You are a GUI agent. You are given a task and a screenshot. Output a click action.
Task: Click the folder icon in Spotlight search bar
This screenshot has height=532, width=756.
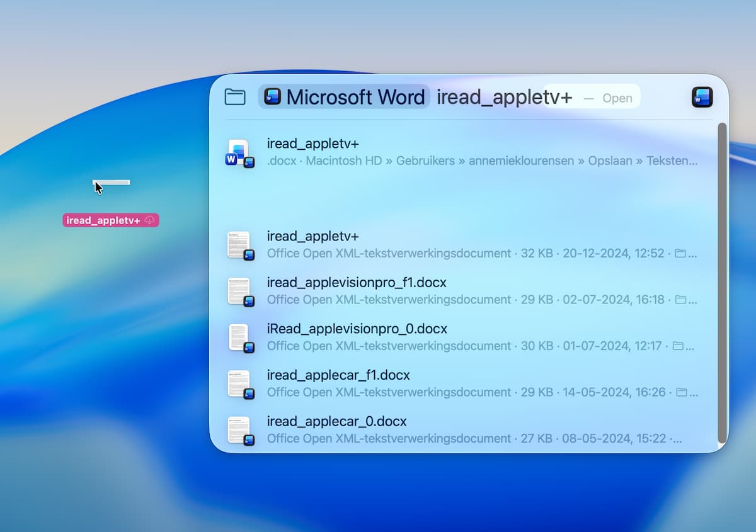[235, 97]
